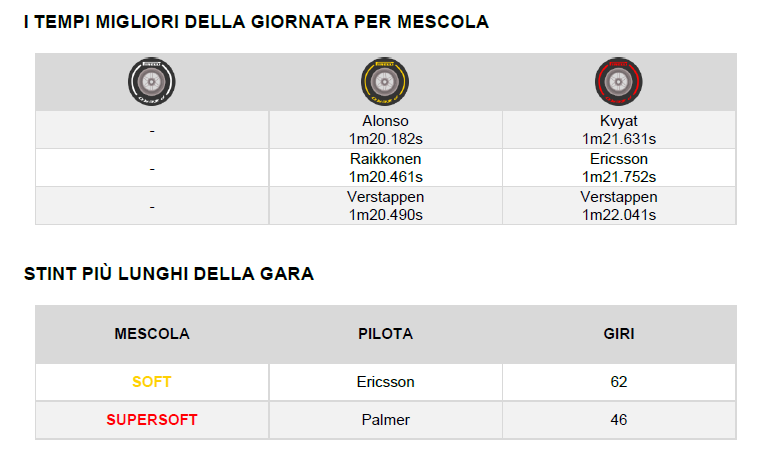The height and width of the screenshot is (464, 769).
Task: Click the 'I TEMPI MIGLIORI DELLA GIORNATA' heading
Action: point(256,22)
